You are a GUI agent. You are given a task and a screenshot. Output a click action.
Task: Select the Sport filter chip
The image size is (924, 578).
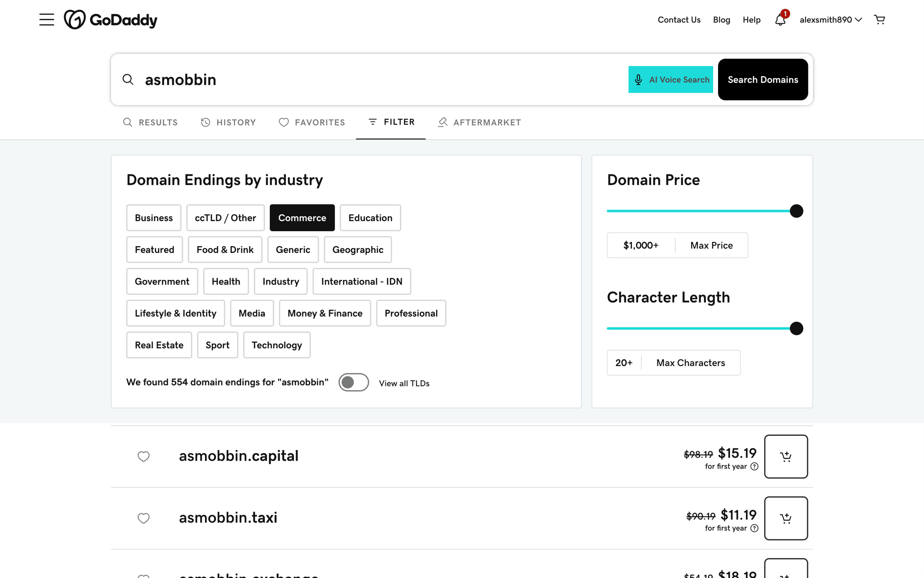218,345
